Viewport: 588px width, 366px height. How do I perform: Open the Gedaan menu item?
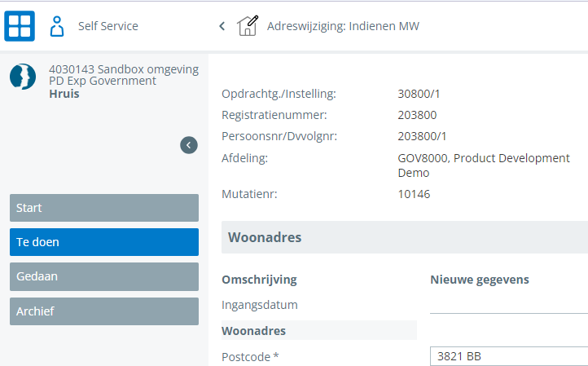coord(104,276)
